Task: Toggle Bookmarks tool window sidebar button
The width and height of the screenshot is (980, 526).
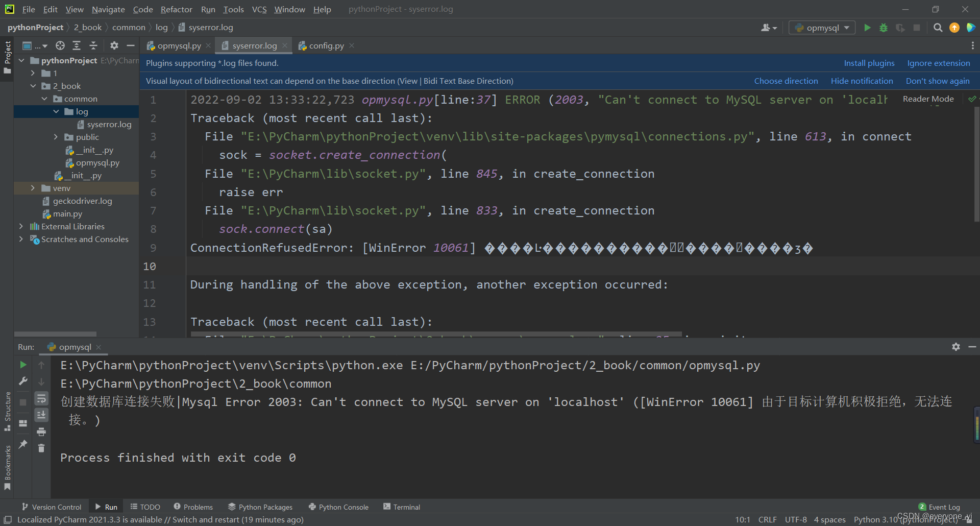Action: [7, 467]
